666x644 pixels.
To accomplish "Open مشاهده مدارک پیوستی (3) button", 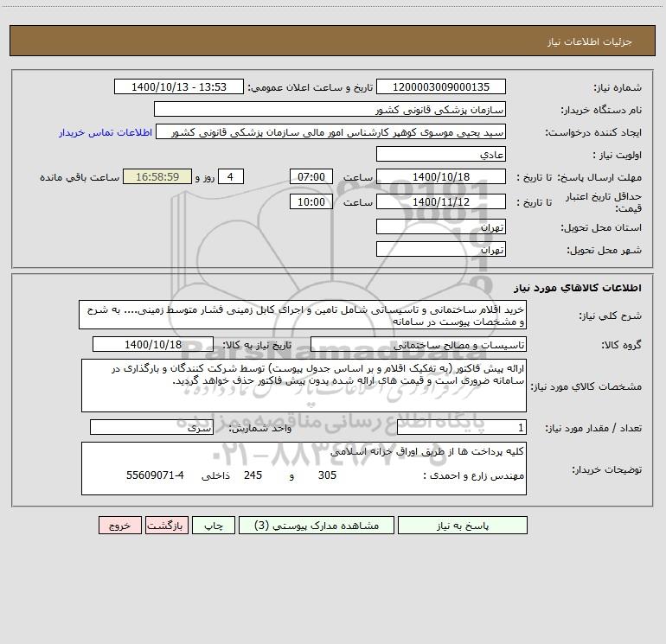I will tap(317, 525).
